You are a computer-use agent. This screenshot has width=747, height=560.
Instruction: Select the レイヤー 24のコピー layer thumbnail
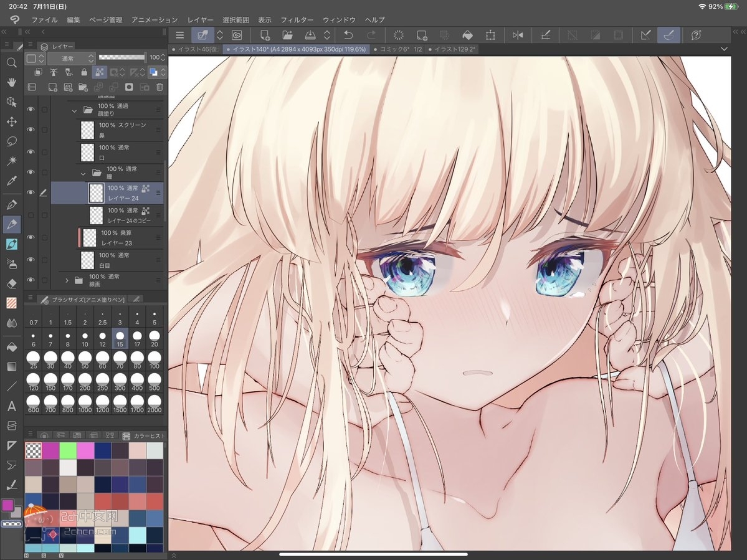96,215
